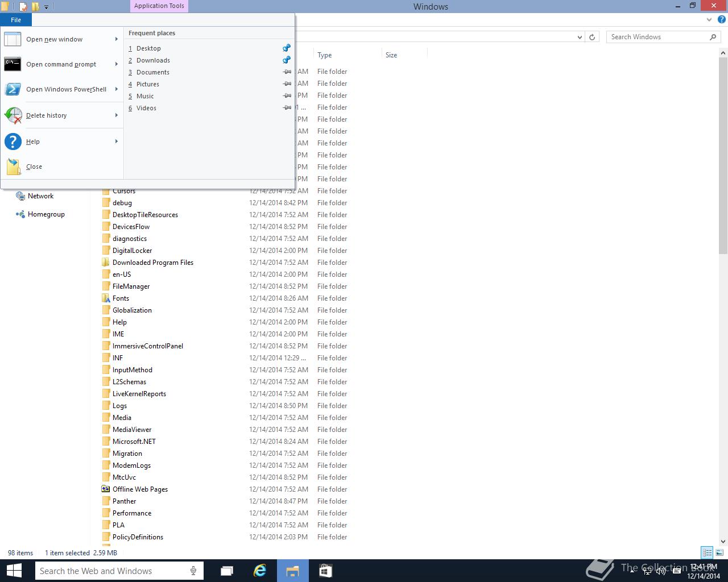Open the Store icon on the taskbar

(325, 571)
